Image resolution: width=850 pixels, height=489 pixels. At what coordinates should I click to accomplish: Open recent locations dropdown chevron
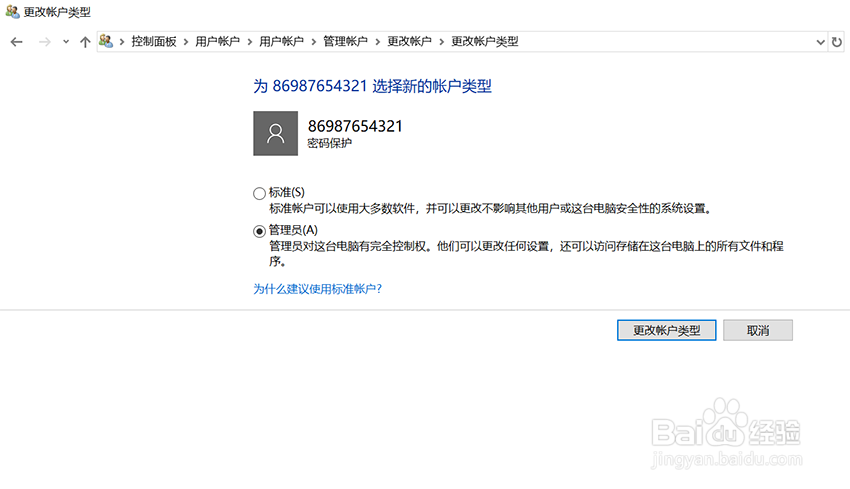(66, 42)
